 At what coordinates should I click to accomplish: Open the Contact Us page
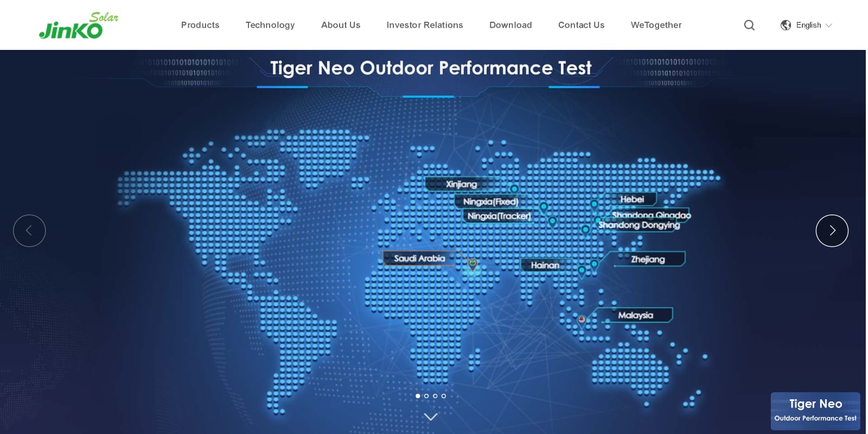(581, 25)
